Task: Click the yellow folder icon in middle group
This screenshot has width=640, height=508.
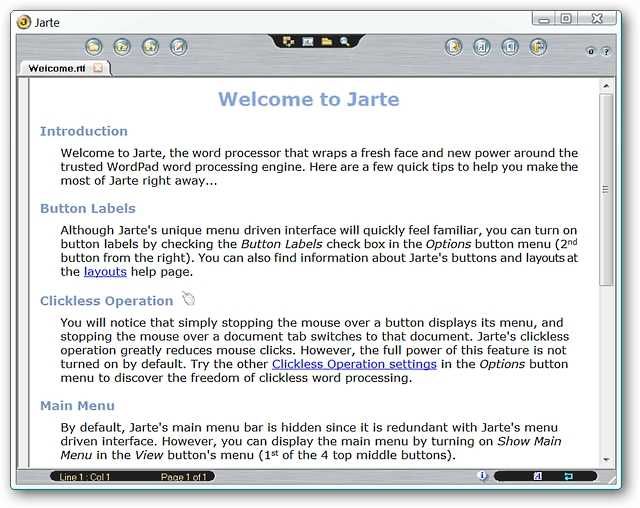Action: [327, 42]
